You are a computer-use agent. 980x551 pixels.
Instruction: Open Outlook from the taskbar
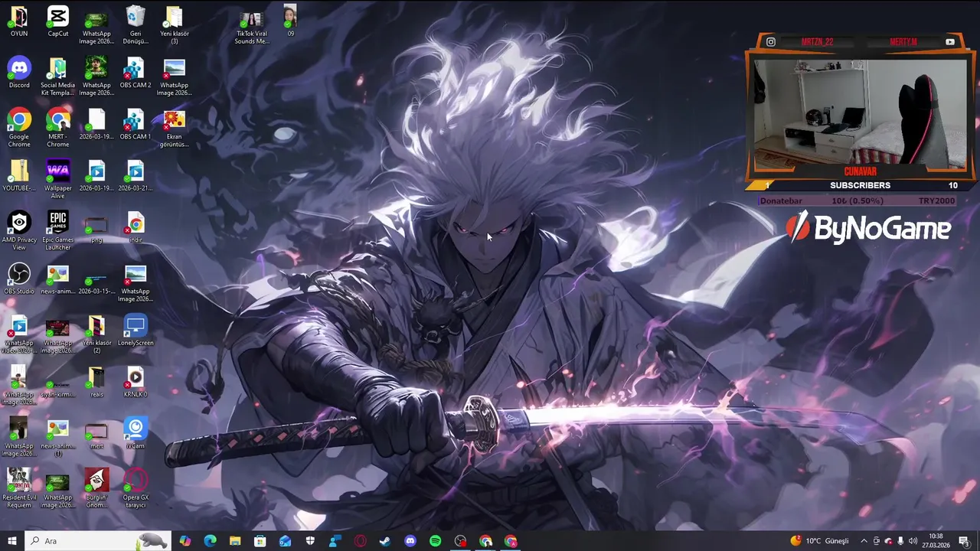click(285, 541)
